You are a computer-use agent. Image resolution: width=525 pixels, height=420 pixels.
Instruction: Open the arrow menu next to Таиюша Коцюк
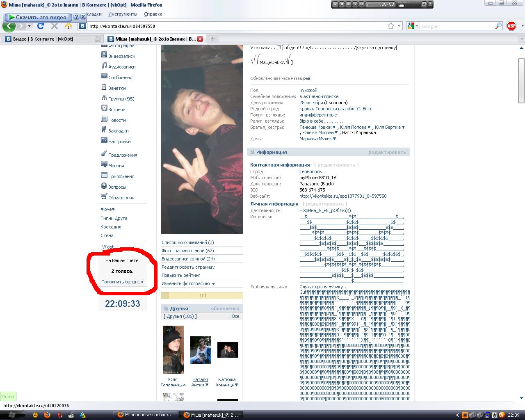[334, 128]
